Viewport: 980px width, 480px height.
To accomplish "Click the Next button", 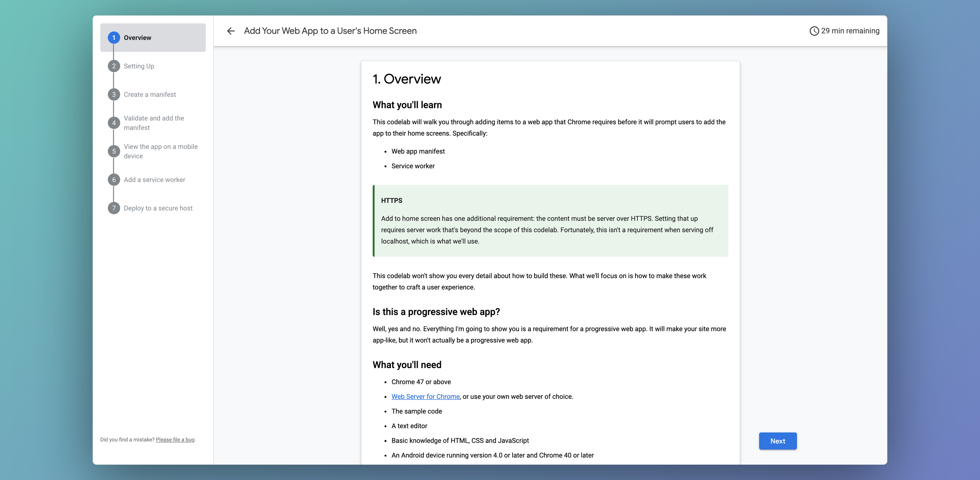I will pos(778,441).
